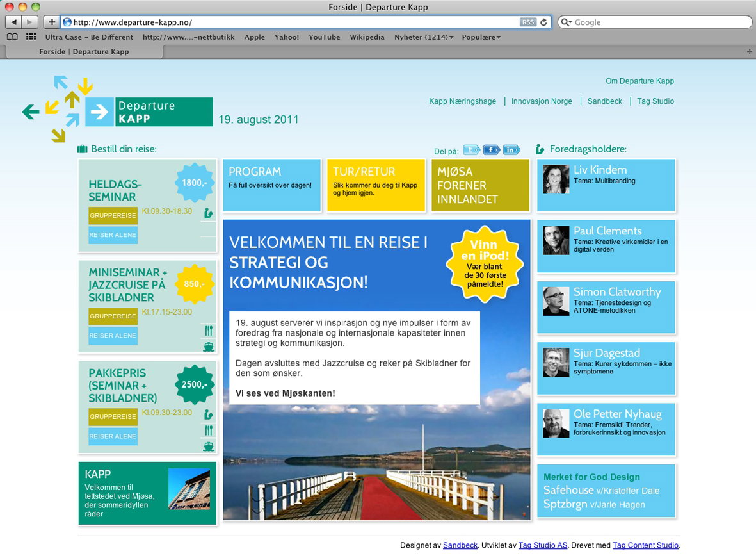Click Reiser alene under Heldagsseminar
This screenshot has height=558, width=756.
(x=113, y=235)
